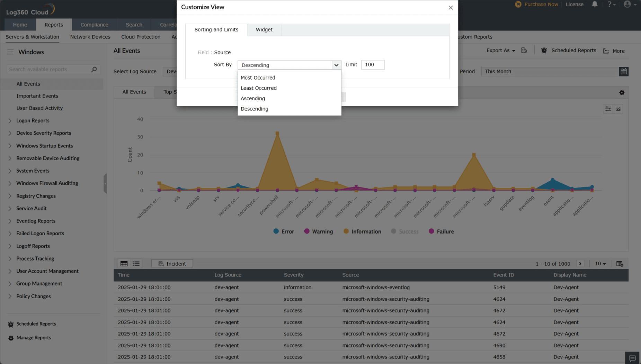641x364 pixels.
Task: Select Least Occurred from the sort options
Action: (x=258, y=88)
